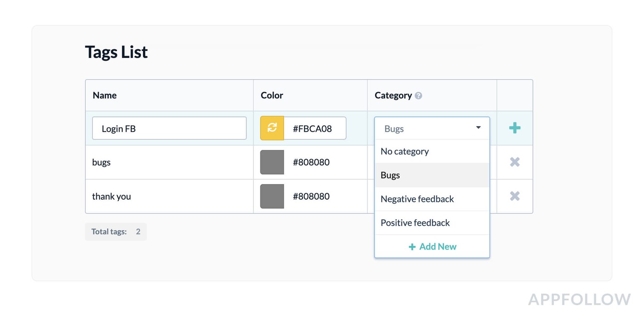Collapse the Category dropdown showing Bugs
644x318 pixels.
(478, 128)
